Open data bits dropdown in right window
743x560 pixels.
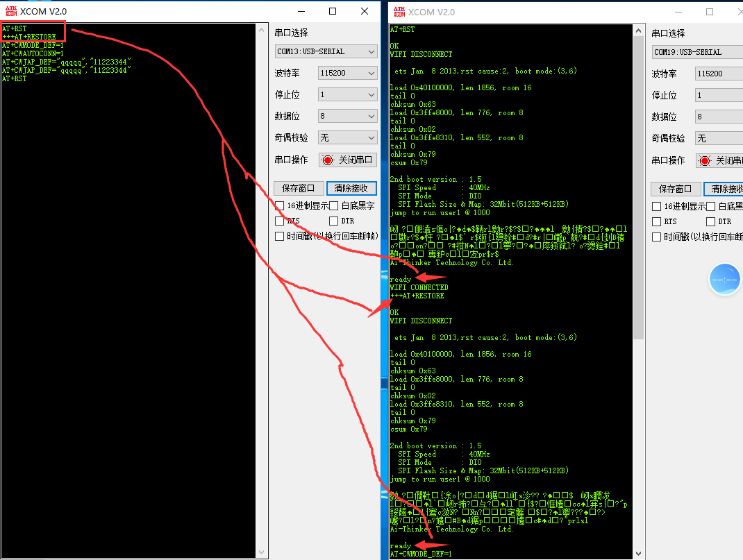click(719, 117)
